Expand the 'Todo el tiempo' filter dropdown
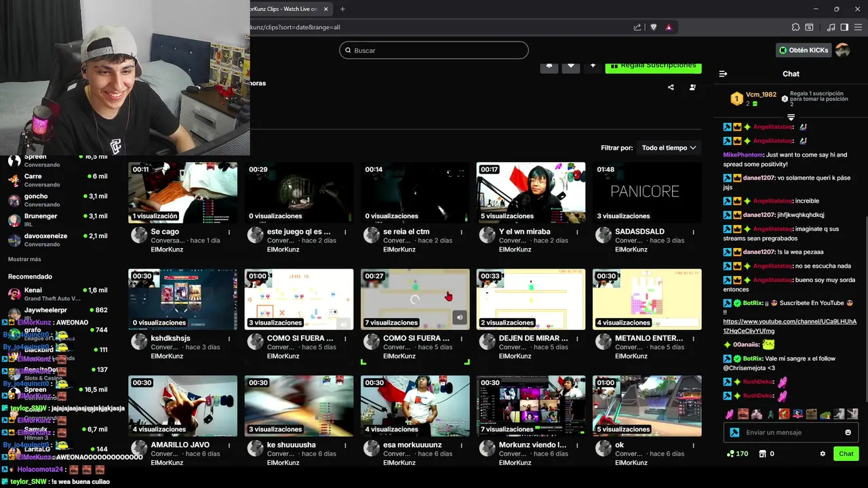 pos(669,148)
